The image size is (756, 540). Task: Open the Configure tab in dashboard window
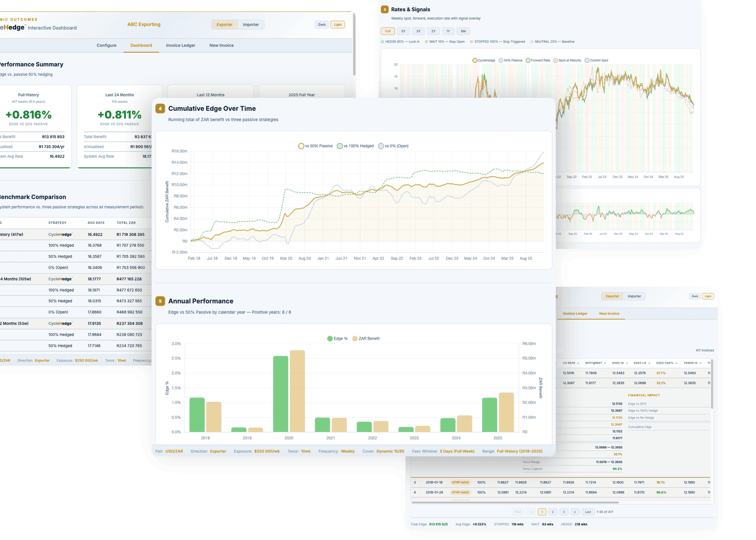click(x=106, y=45)
